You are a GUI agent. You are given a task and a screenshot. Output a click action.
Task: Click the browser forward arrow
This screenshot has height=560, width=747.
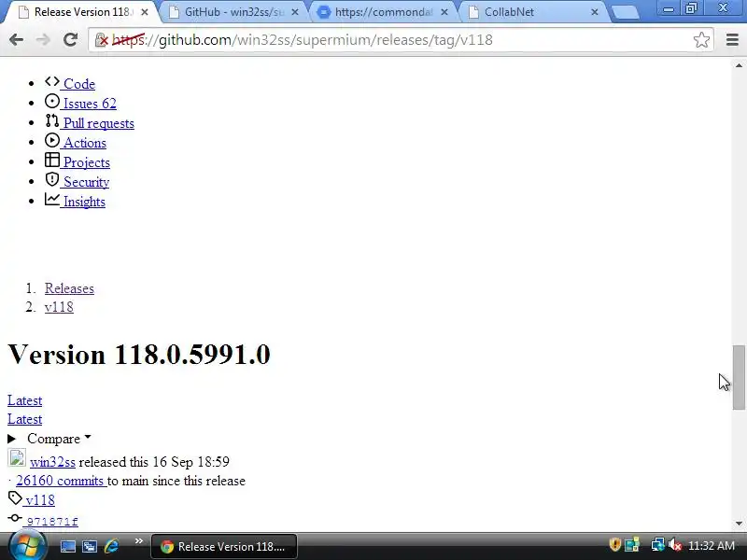coord(43,40)
